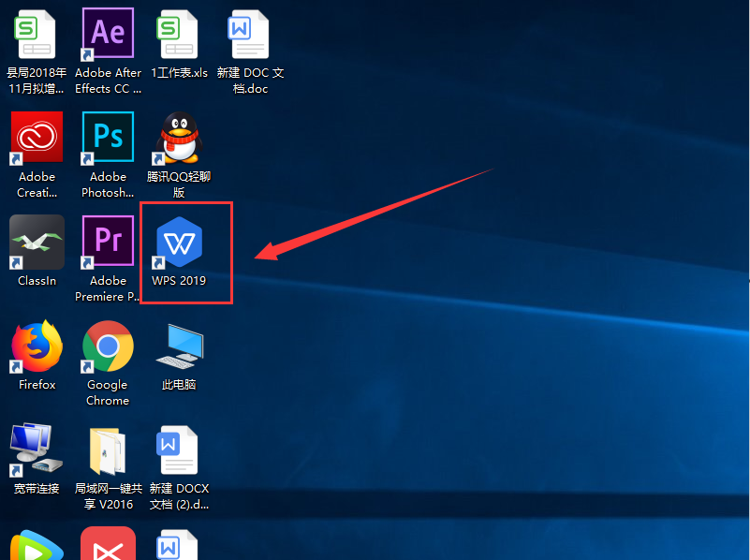Screen dimensions: 750x560
Task: Click the 局域网一键共享 V2016 folder
Action: [x=108, y=450]
